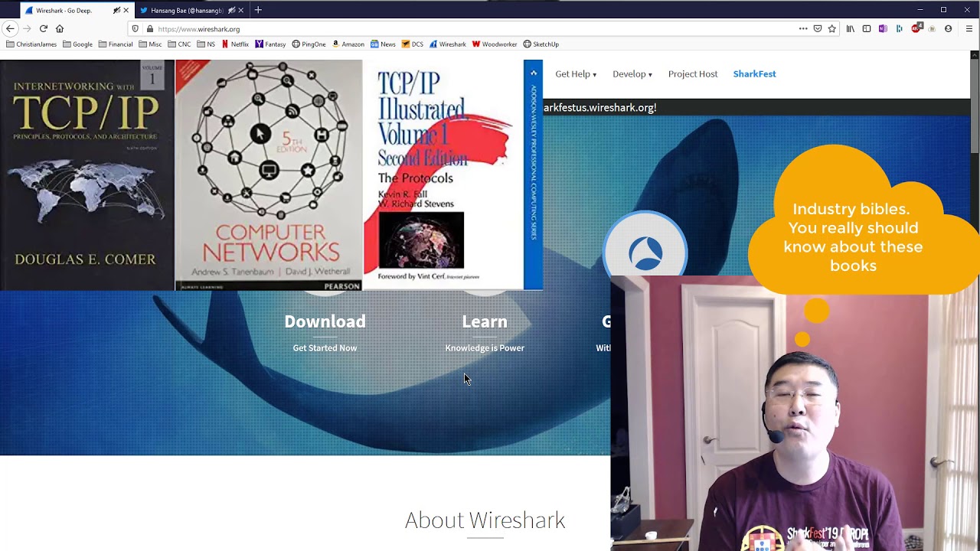Click the Learn Knowledge is Power link
Image resolution: width=980 pixels, height=551 pixels.
pos(485,332)
